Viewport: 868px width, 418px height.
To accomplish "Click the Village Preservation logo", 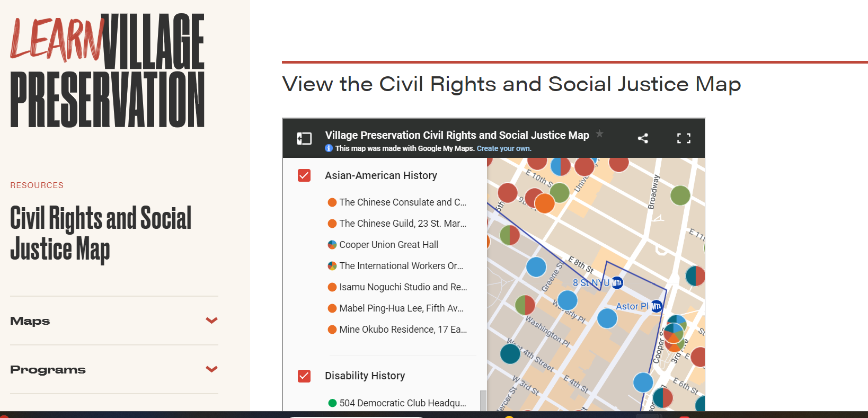I will pyautogui.click(x=108, y=70).
